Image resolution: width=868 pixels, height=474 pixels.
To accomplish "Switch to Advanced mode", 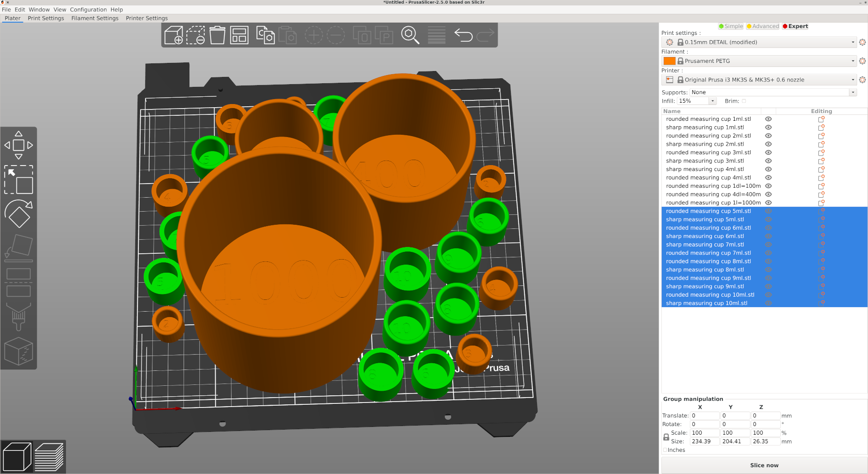I will click(763, 26).
